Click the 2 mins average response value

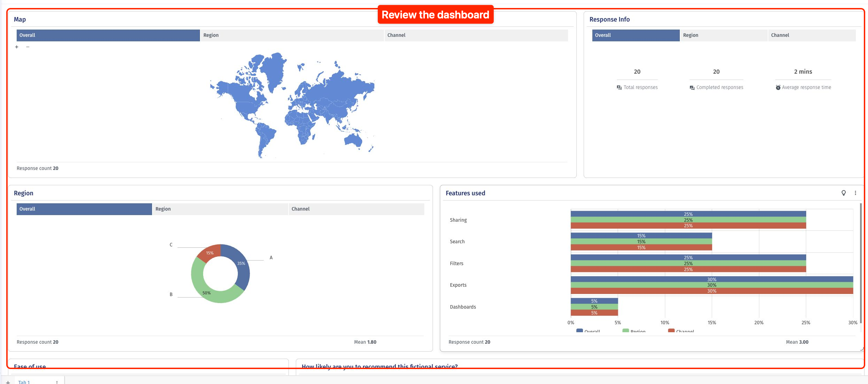[803, 72]
